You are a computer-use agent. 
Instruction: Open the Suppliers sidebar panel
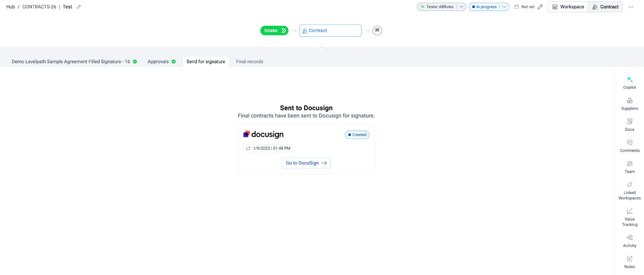point(630,103)
